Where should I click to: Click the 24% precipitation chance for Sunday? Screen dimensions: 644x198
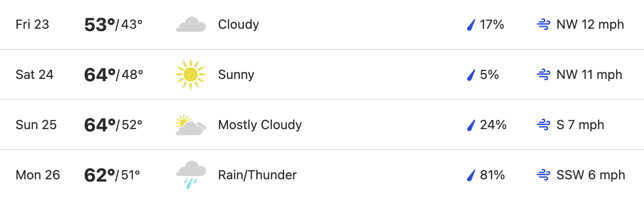click(x=493, y=125)
